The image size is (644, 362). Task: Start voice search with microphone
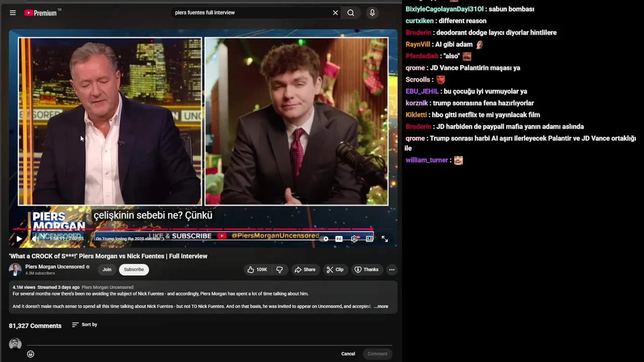point(372,13)
